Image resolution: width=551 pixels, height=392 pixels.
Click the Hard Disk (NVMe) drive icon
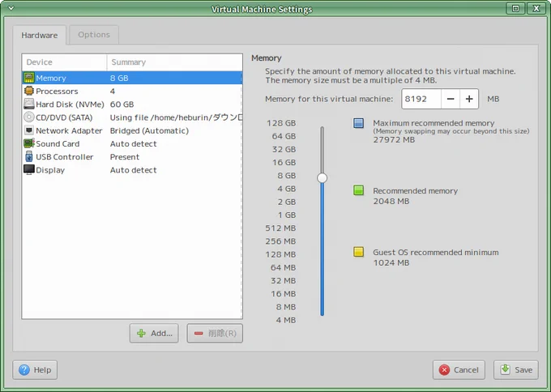(x=29, y=104)
